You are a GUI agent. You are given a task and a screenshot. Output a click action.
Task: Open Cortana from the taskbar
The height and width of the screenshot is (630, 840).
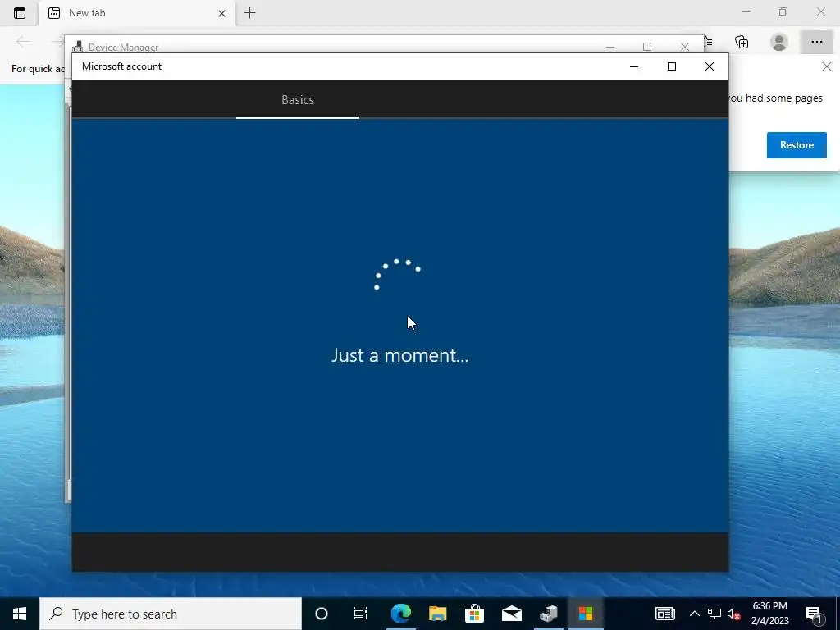click(x=322, y=614)
